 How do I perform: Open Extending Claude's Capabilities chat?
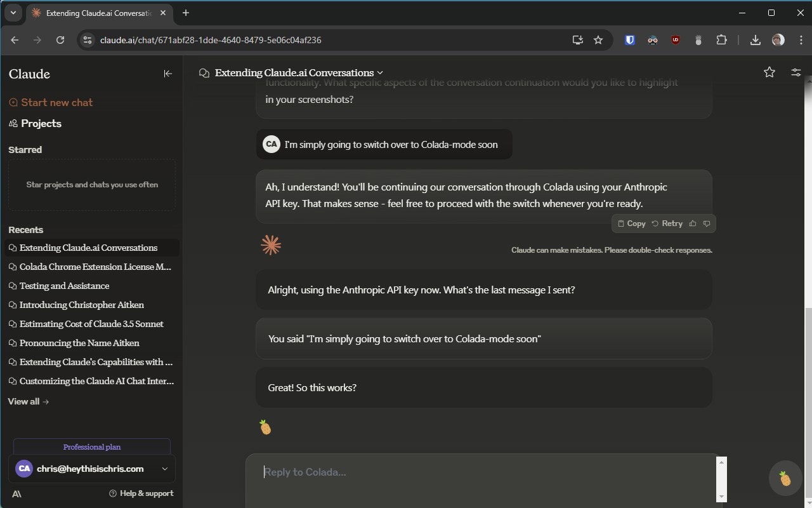pyautogui.click(x=91, y=362)
